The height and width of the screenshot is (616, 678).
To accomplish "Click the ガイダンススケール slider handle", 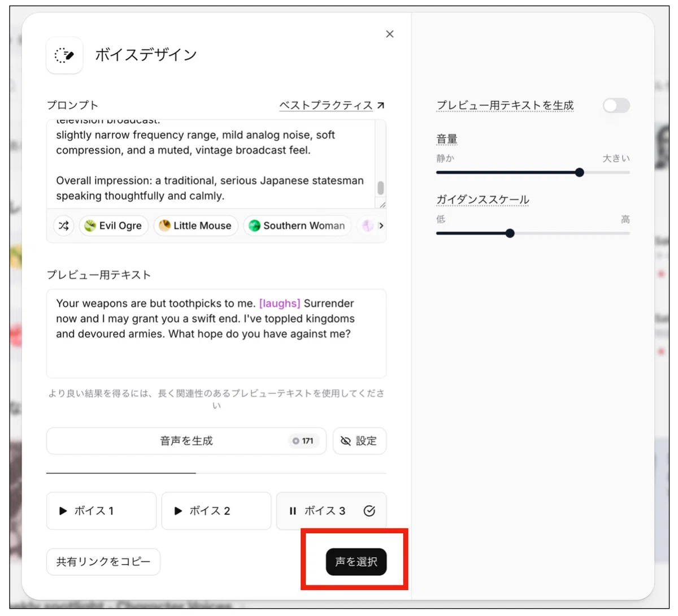I will (510, 233).
